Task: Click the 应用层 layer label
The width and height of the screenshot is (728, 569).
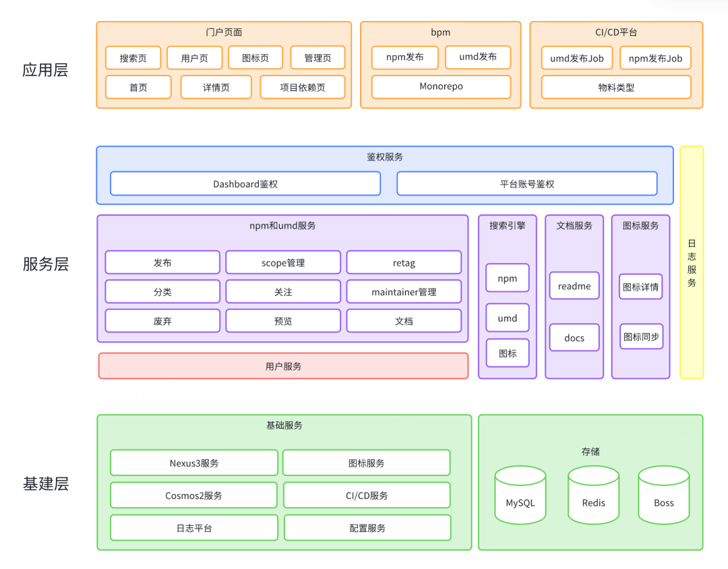Action: 45,69
